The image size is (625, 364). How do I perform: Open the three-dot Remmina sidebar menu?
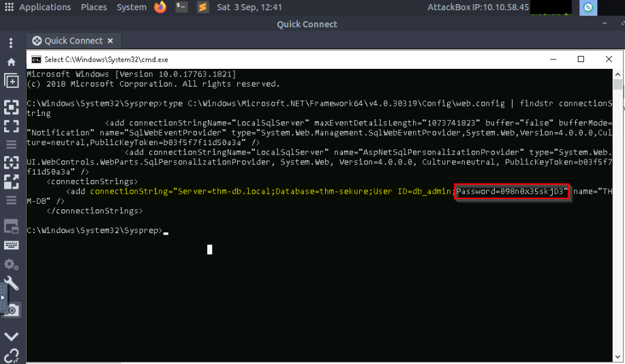click(11, 43)
